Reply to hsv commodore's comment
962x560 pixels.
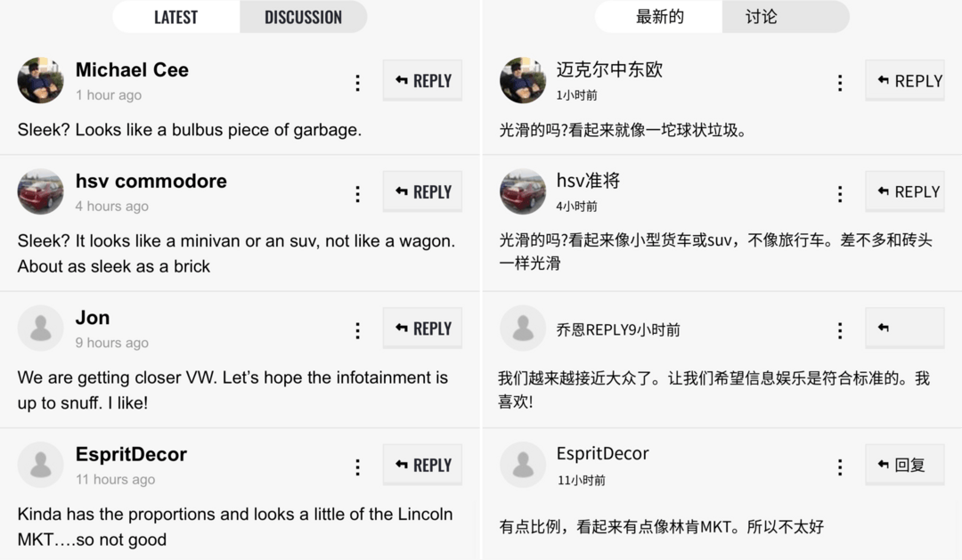point(423,192)
